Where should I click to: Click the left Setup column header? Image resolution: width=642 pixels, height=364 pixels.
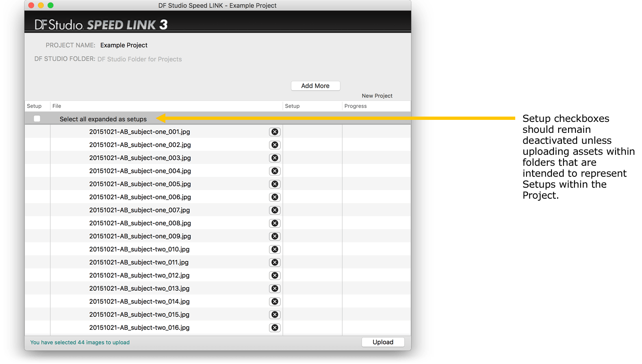tap(37, 106)
